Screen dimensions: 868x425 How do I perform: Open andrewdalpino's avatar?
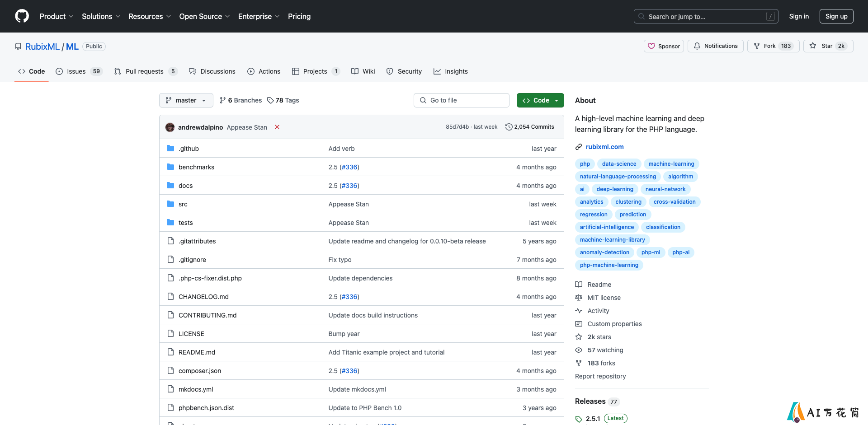(170, 127)
